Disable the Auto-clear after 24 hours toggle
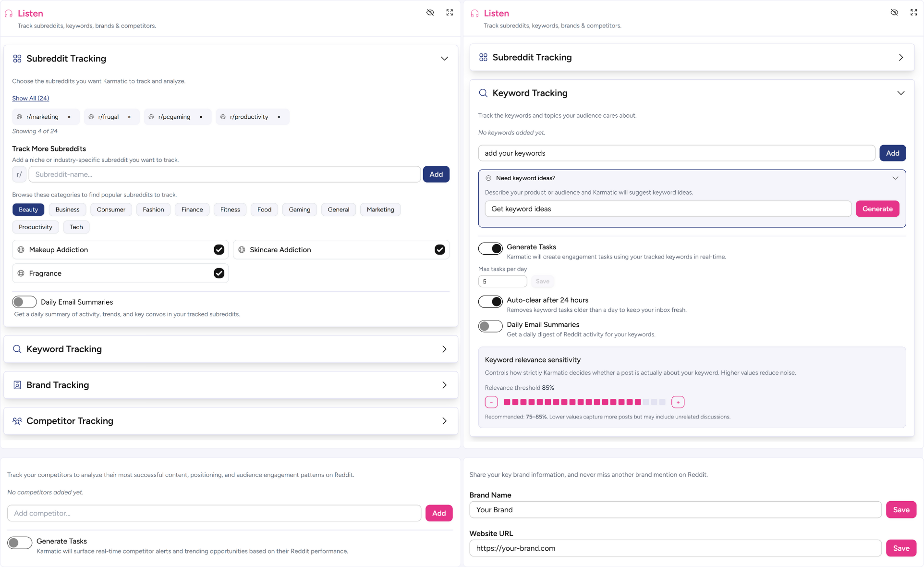 pyautogui.click(x=490, y=301)
